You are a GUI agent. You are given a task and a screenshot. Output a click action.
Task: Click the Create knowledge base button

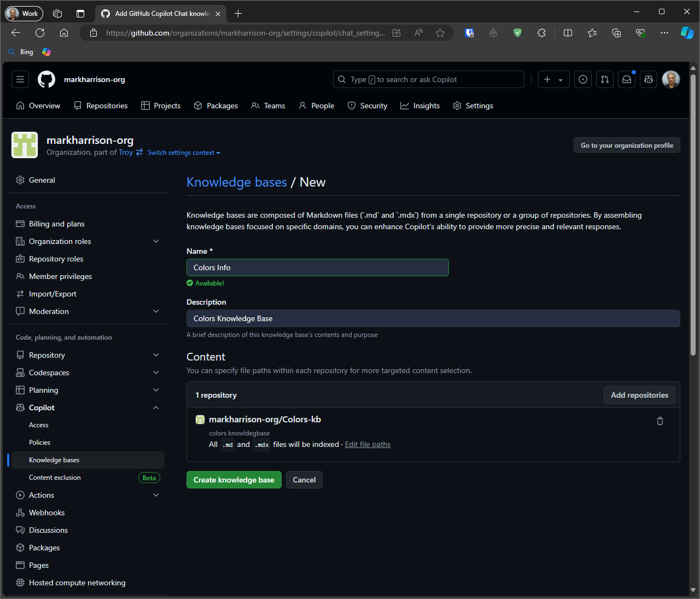tap(234, 480)
